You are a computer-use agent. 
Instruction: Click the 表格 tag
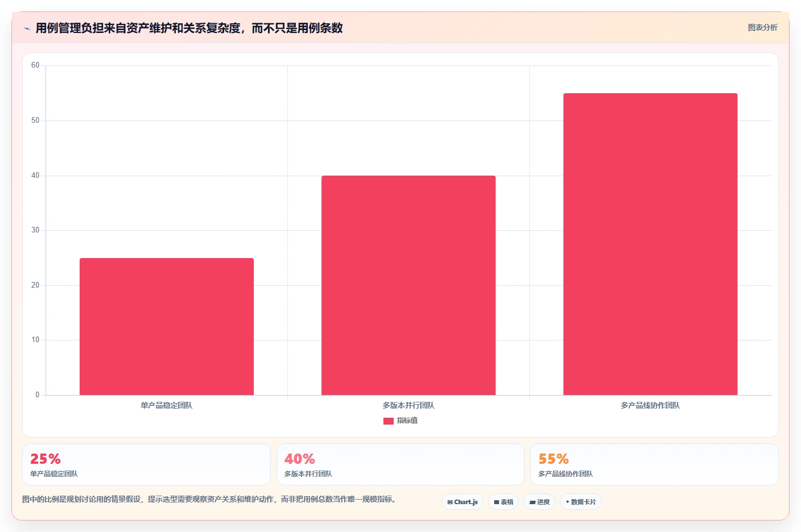[503, 502]
